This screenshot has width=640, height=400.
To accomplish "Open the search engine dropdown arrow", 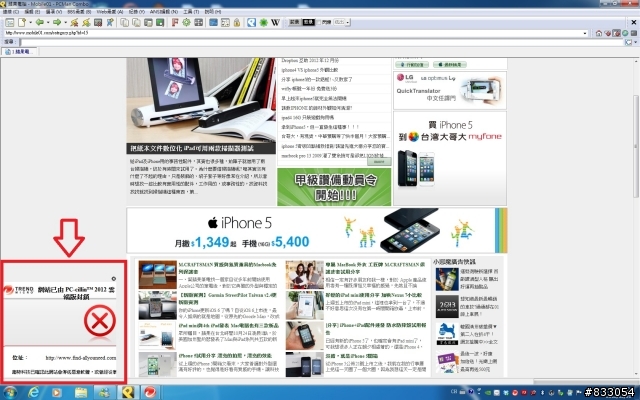I will (635, 42).
